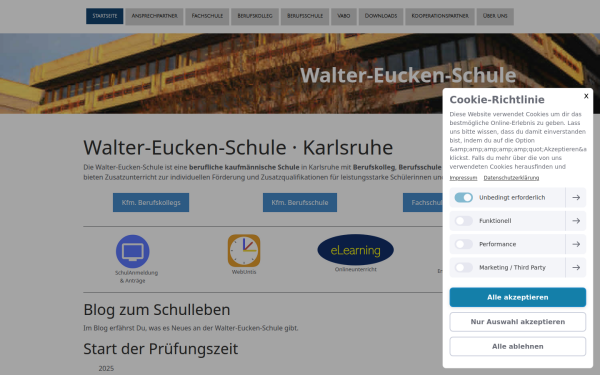Viewport: 600px width, 375px height.
Task: Click the partially hidden Fachschule button
Action: [423, 202]
